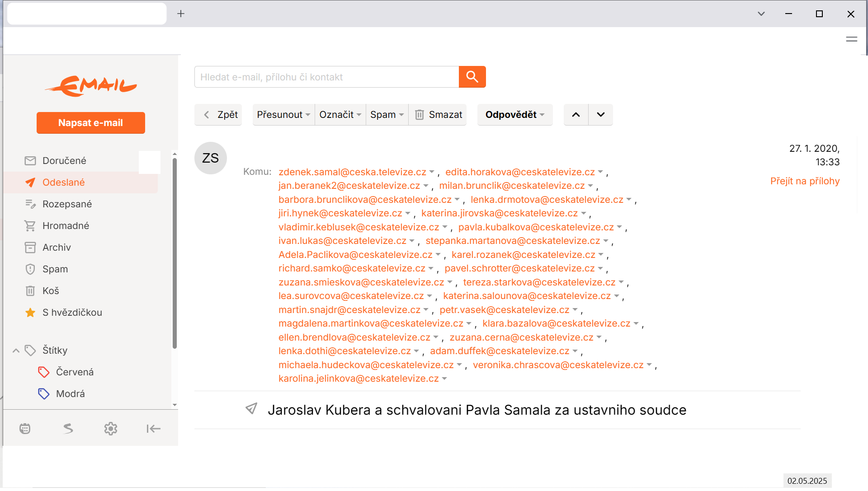The width and height of the screenshot is (868, 491).
Task: Open settings gear icon
Action: click(x=111, y=429)
